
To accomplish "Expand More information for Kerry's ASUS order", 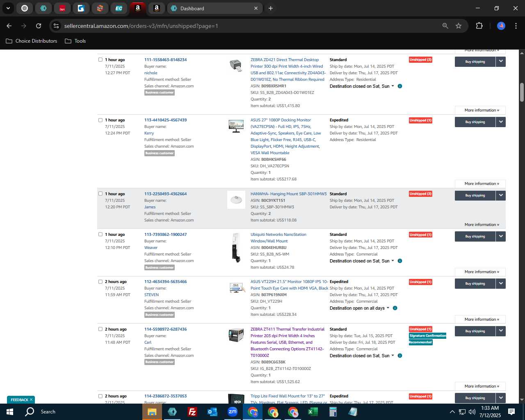I will click(x=480, y=184).
